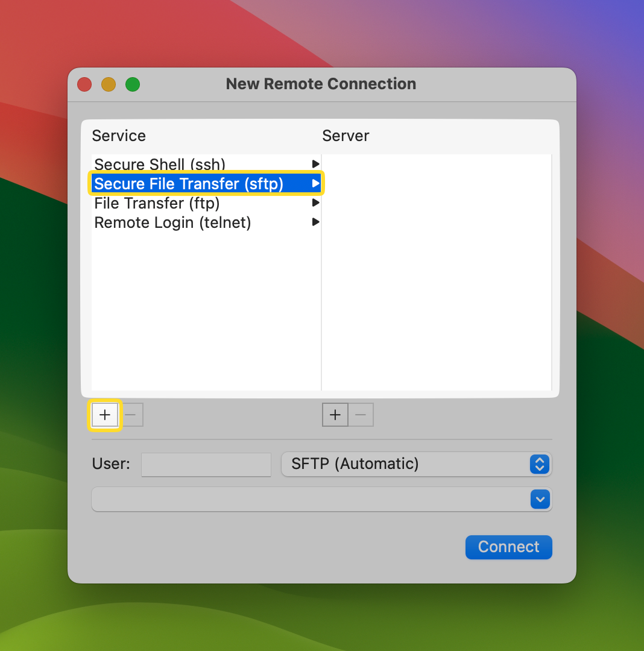The height and width of the screenshot is (651, 644).
Task: Click the add Server plus icon
Action: [335, 415]
